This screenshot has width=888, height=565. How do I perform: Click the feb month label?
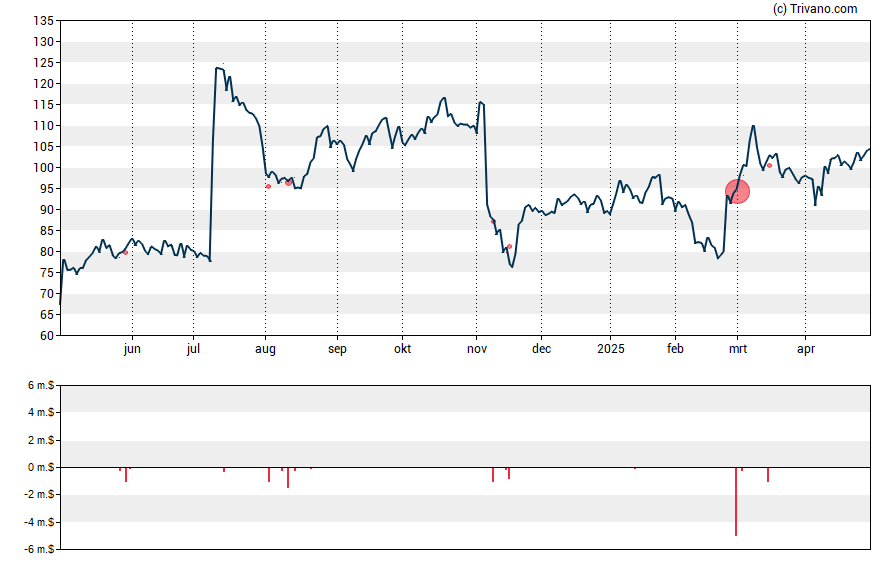pos(675,349)
